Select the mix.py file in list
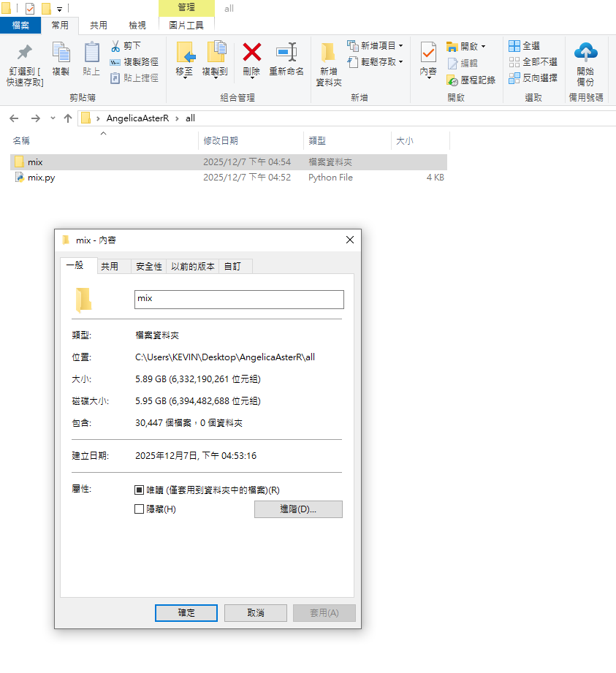The height and width of the screenshot is (673, 616). [x=41, y=178]
